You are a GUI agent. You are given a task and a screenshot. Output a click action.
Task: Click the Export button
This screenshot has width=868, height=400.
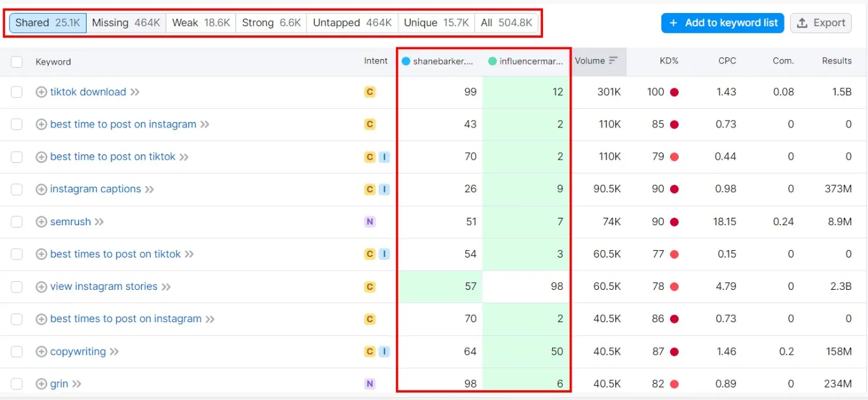(821, 23)
